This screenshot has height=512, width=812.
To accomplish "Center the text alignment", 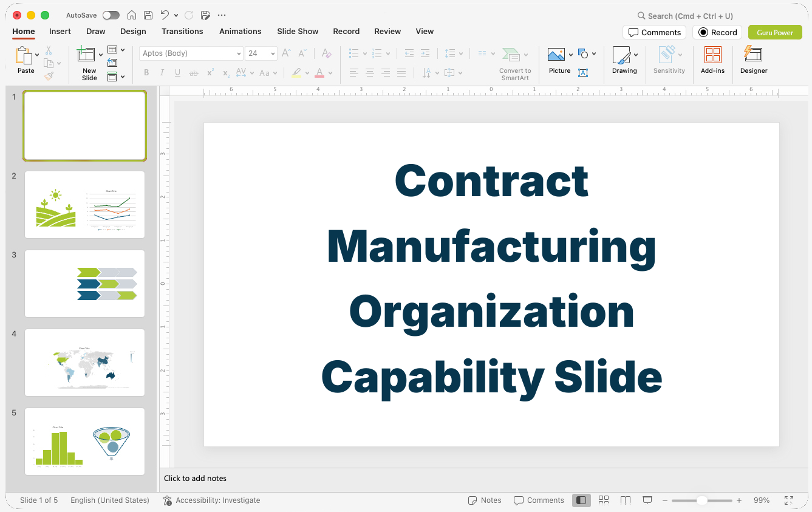I will point(370,73).
